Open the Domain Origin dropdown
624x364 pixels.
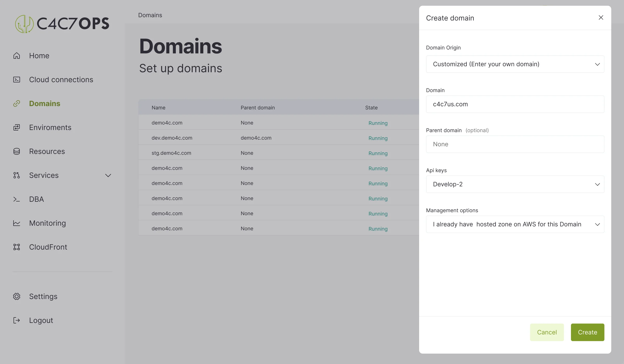(x=515, y=64)
